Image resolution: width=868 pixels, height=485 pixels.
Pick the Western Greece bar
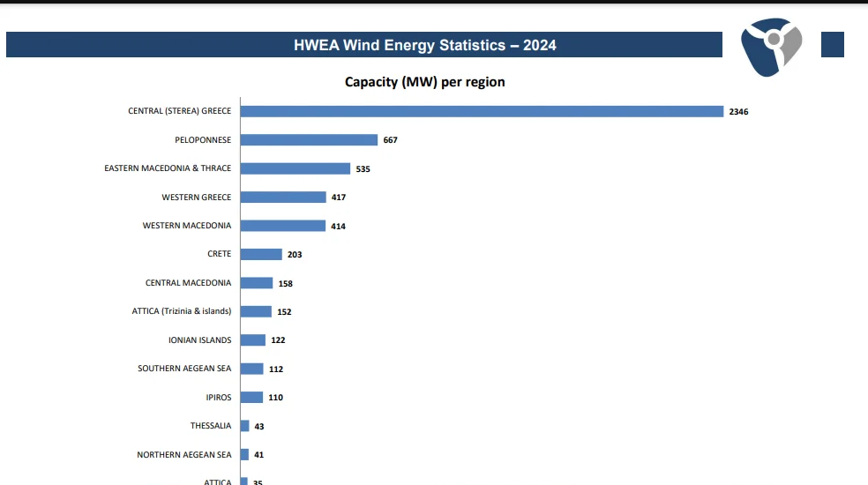click(x=283, y=197)
